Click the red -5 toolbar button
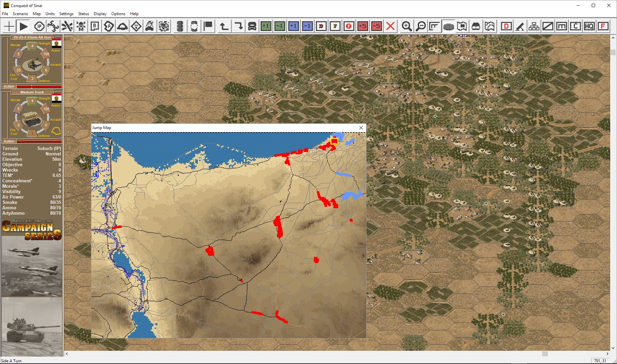The image size is (617, 364). [x=377, y=26]
